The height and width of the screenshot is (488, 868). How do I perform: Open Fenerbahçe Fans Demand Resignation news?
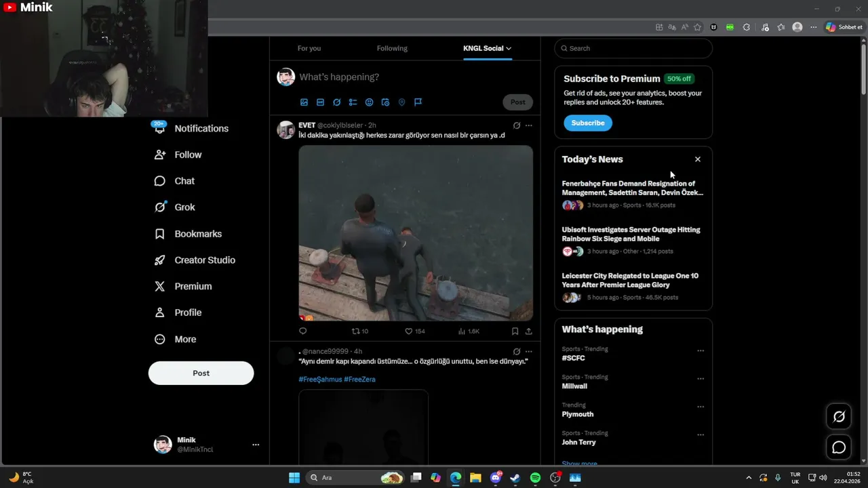tap(633, 194)
